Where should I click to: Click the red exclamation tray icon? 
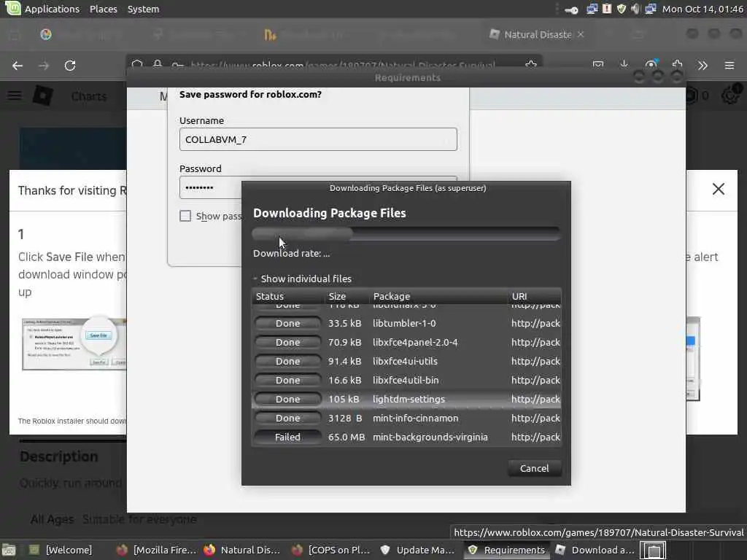coord(606,9)
